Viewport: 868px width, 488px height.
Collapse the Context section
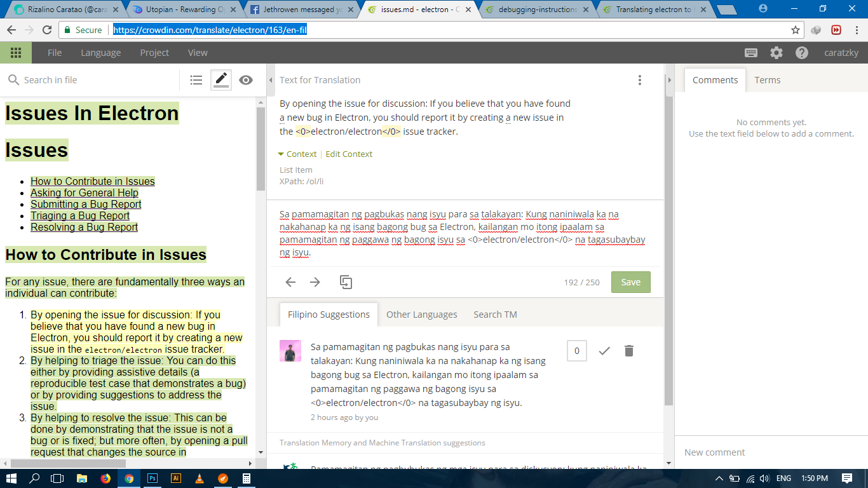coord(297,154)
